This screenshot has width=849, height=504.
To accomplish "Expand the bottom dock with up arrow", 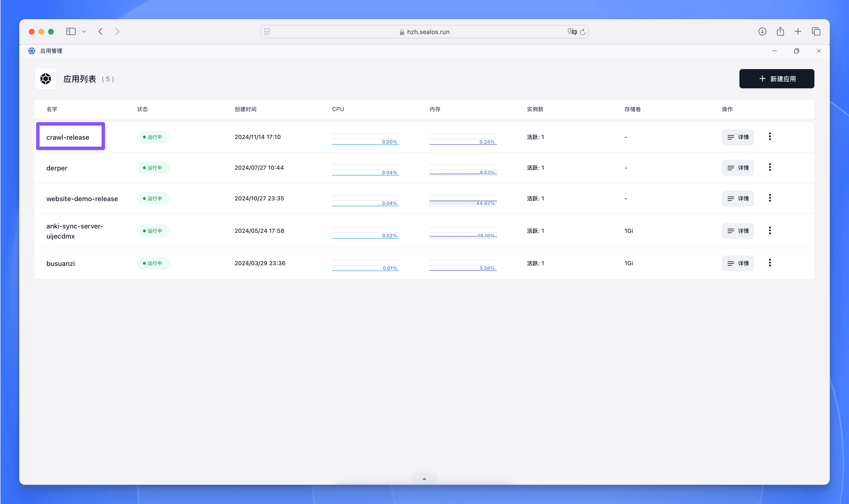I will (x=424, y=479).
